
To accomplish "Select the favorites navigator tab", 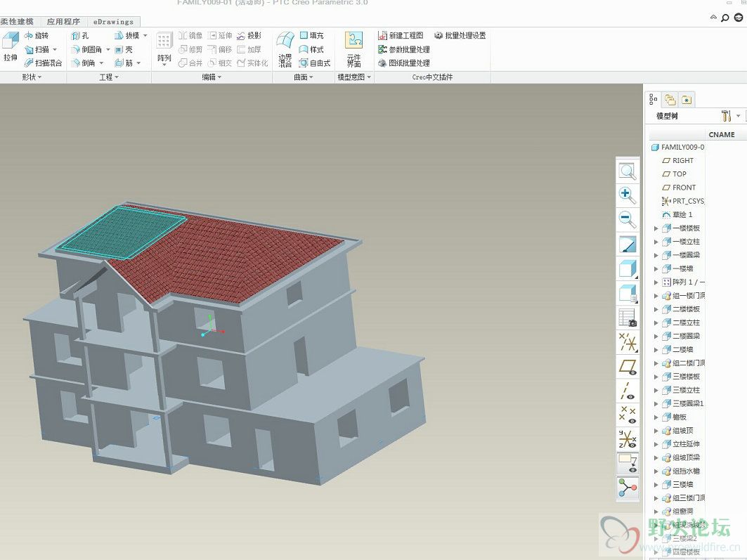I will click(687, 100).
